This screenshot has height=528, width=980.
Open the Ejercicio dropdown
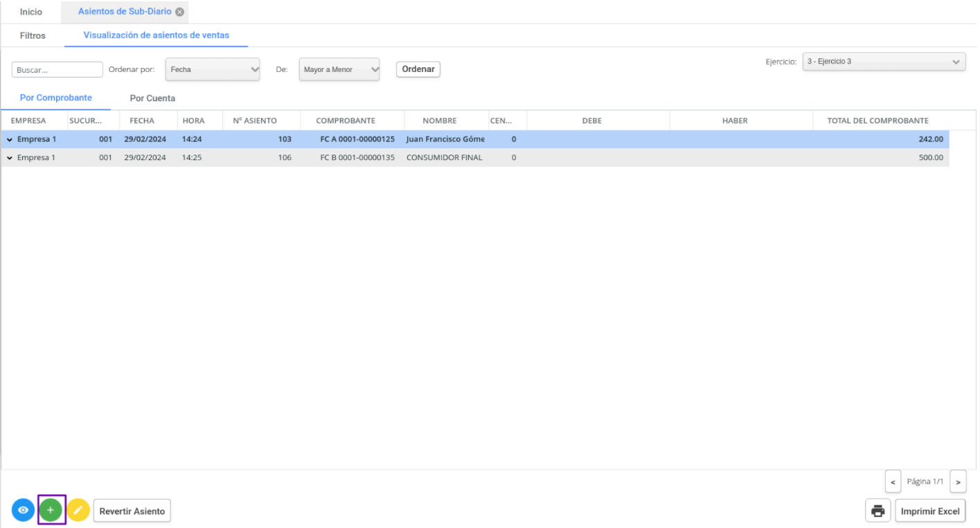click(x=884, y=62)
